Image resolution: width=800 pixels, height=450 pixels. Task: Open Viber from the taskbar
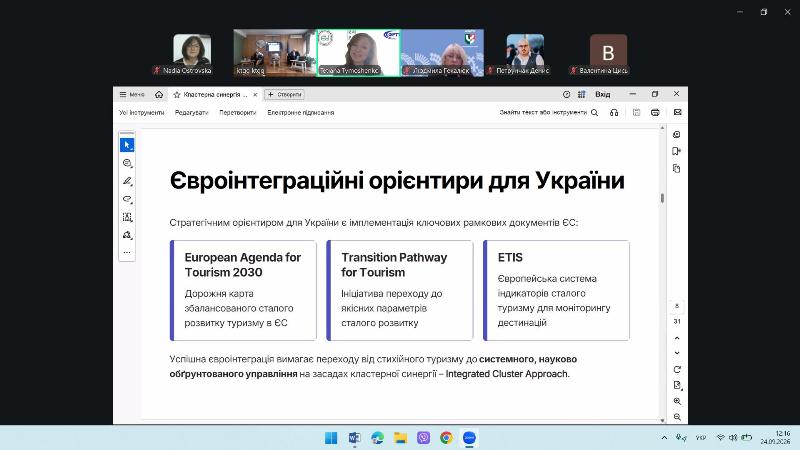tap(423, 438)
